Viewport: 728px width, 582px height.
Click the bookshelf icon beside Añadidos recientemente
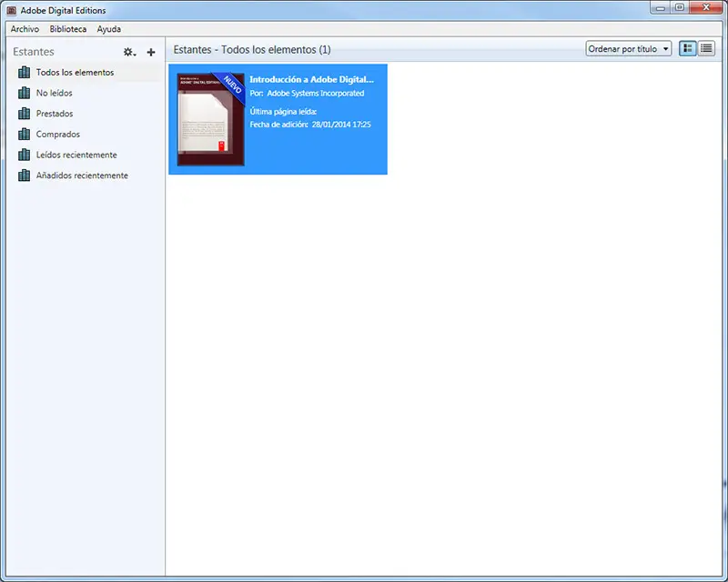click(x=25, y=176)
